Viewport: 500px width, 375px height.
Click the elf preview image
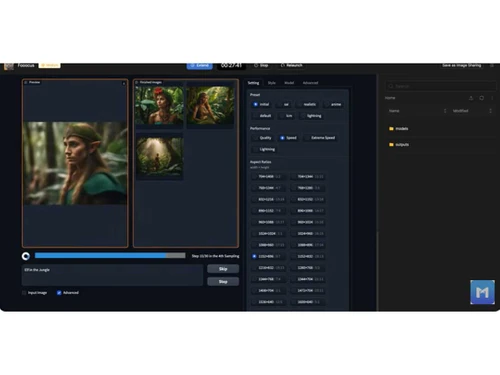(75, 163)
